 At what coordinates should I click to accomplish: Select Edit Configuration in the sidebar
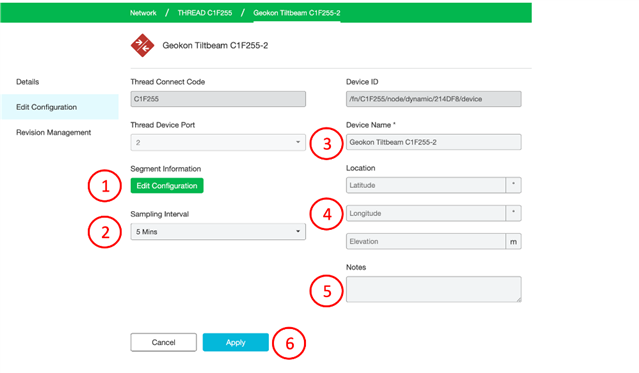pyautogui.click(x=60, y=107)
